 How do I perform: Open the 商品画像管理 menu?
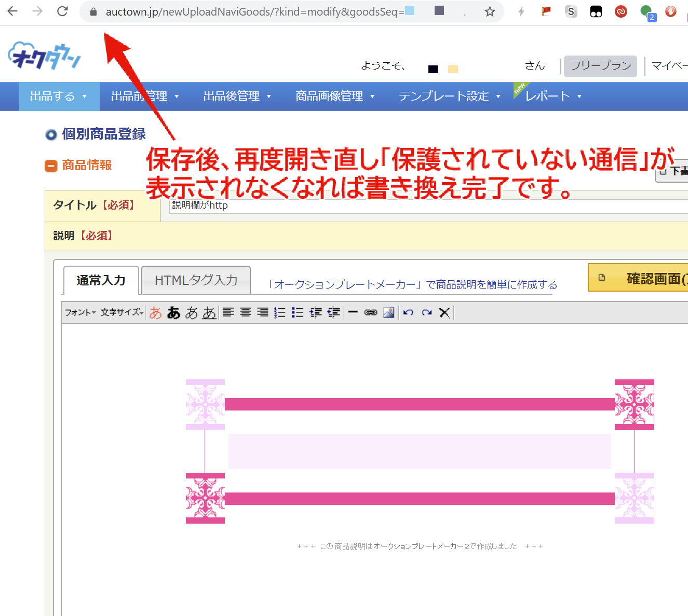(335, 96)
